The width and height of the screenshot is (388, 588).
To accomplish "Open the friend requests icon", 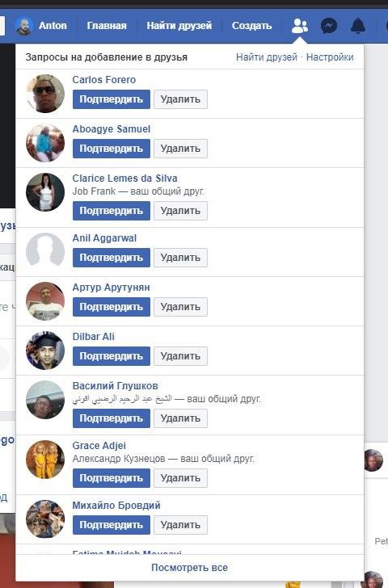I will point(299,26).
